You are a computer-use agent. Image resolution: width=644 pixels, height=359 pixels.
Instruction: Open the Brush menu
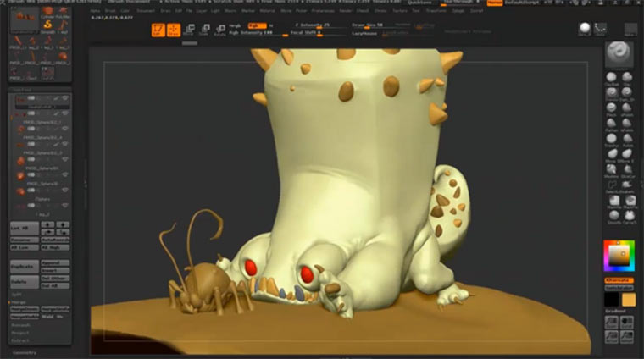110,11
